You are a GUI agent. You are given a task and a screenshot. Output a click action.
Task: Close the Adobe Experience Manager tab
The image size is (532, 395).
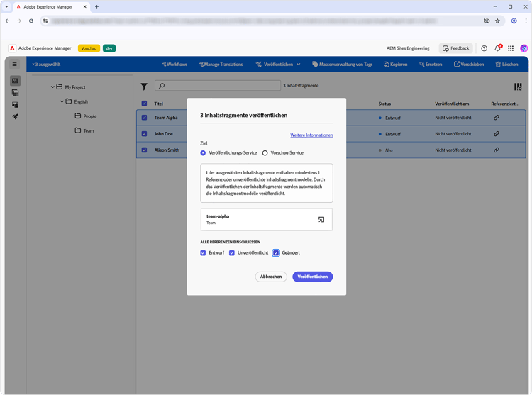click(85, 7)
